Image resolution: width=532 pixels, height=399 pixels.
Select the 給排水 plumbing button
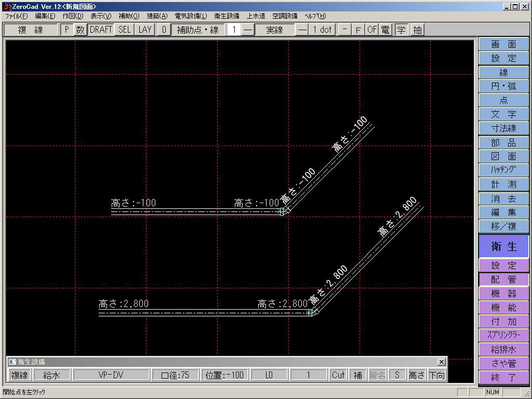click(x=503, y=350)
